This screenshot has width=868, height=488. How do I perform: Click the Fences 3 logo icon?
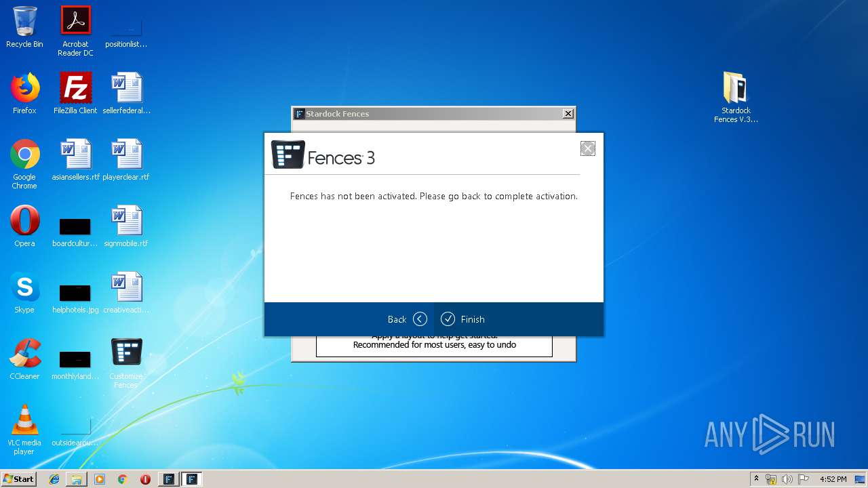click(288, 155)
